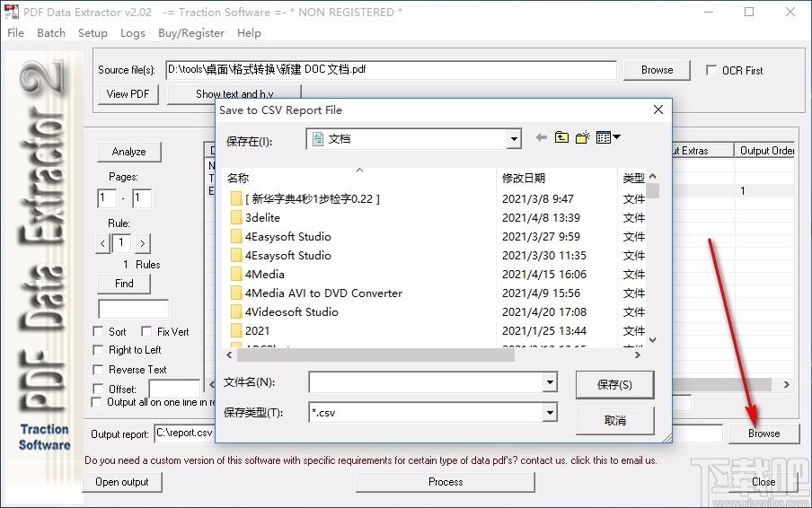Click the View PDF button
The height and width of the screenshot is (508, 812).
pos(128,94)
